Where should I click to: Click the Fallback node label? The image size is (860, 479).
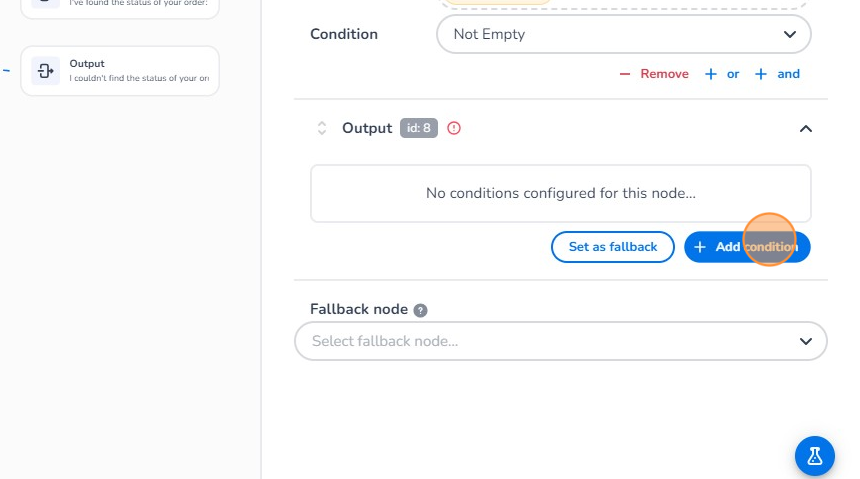(x=359, y=310)
